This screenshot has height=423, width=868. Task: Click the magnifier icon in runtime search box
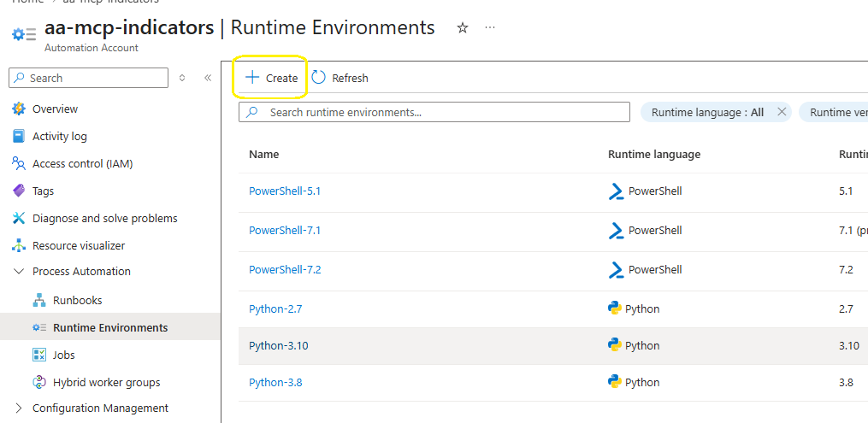pyautogui.click(x=252, y=112)
